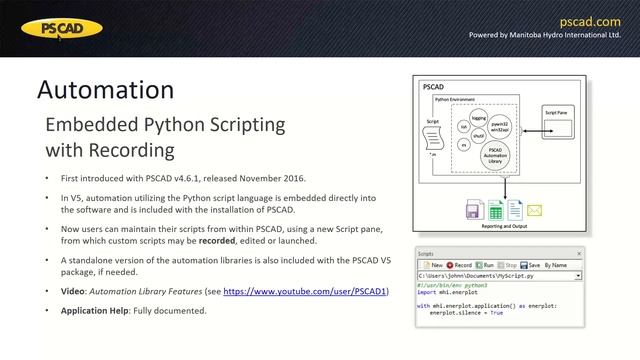The width and height of the screenshot is (640, 360).
Task: Click the 'Python Environment' diagram label
Action: coord(455,100)
